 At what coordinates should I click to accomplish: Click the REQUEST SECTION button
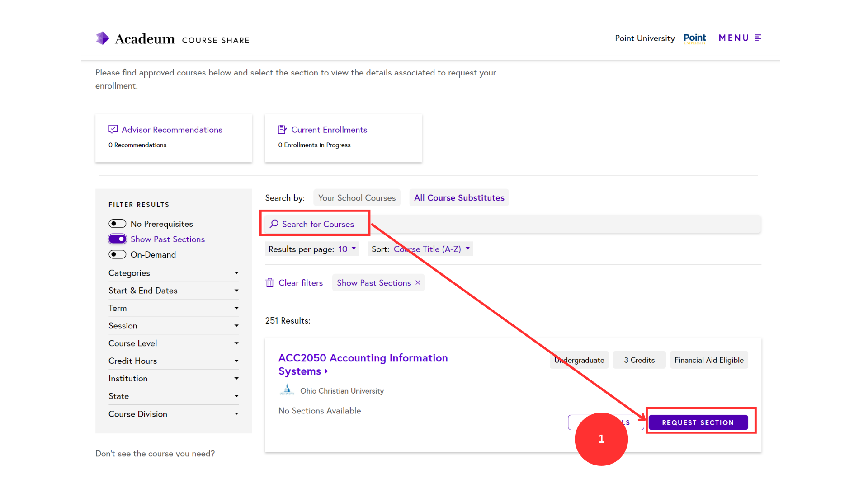(698, 422)
